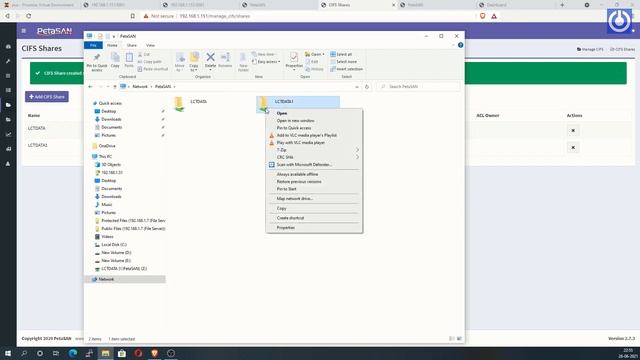
Task: Open the address bar history dropdown
Action: tap(357, 87)
